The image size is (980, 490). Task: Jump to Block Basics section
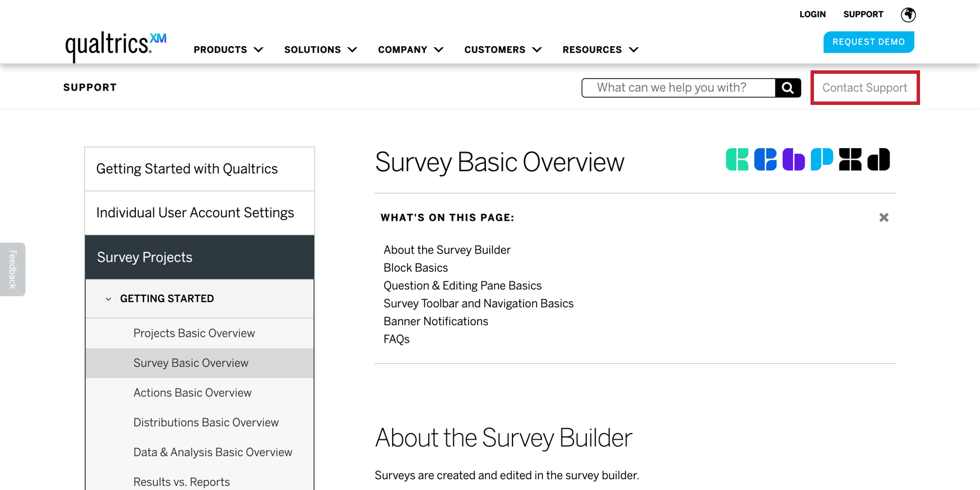point(416,267)
